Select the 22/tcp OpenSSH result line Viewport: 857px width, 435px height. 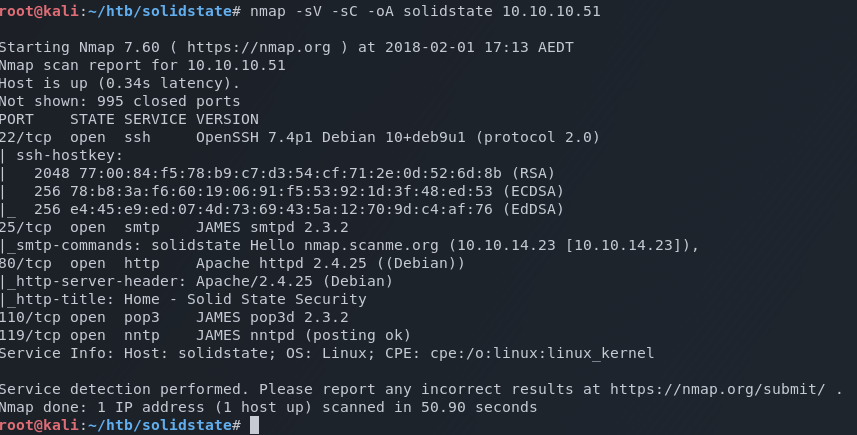point(300,137)
